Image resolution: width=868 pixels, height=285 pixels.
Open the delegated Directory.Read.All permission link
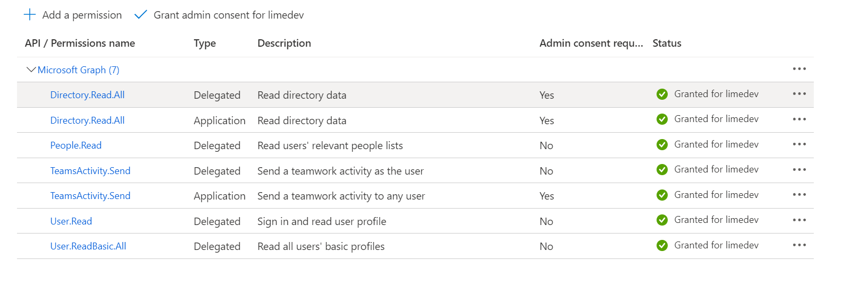[x=87, y=95]
